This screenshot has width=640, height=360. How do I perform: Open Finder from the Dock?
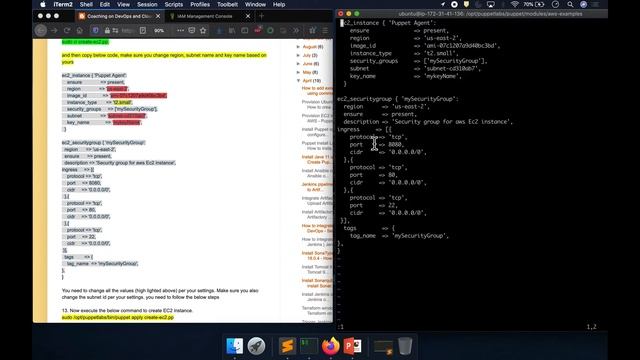(x=235, y=346)
